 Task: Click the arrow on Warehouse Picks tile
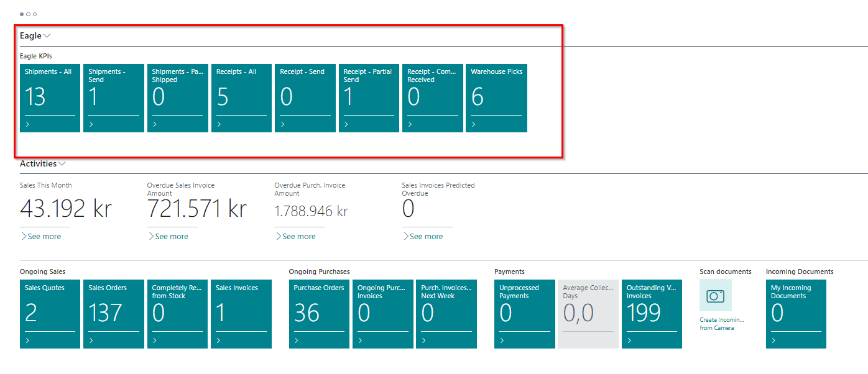(474, 124)
